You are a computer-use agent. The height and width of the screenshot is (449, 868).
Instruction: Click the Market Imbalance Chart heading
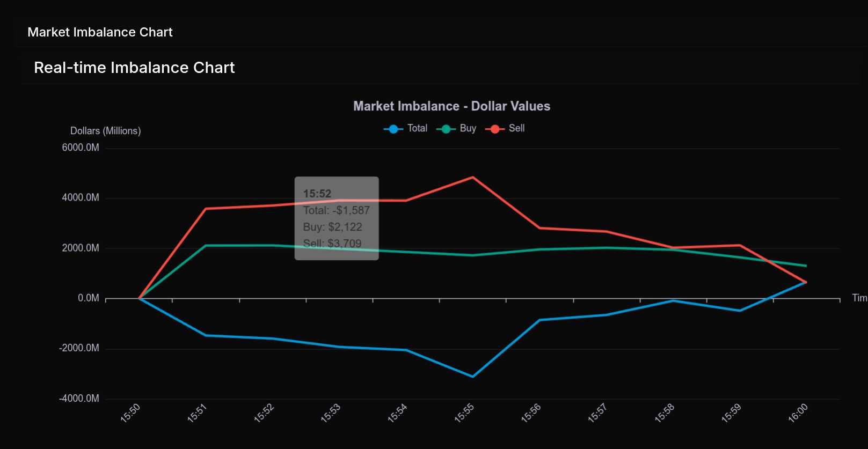100,32
